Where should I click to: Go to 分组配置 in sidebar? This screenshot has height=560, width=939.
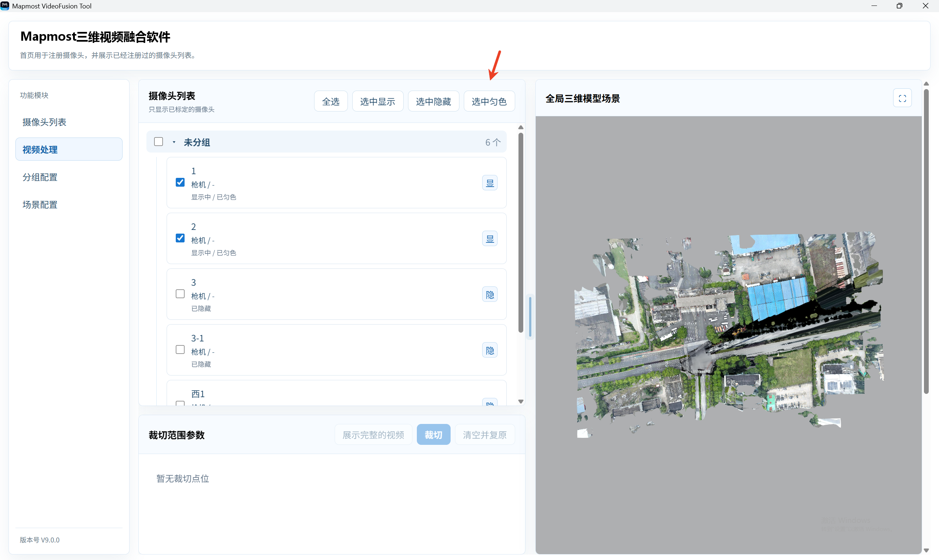(69, 177)
